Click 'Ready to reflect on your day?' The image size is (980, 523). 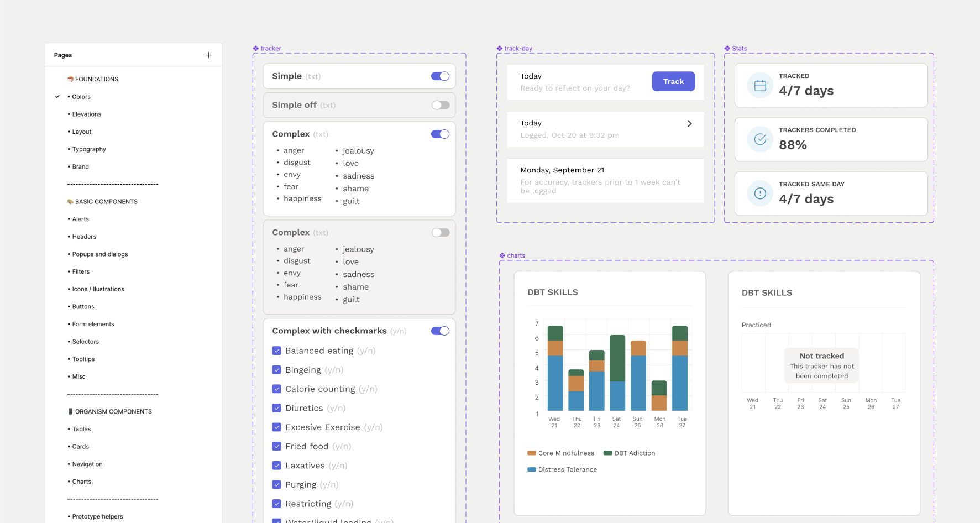[x=575, y=88]
